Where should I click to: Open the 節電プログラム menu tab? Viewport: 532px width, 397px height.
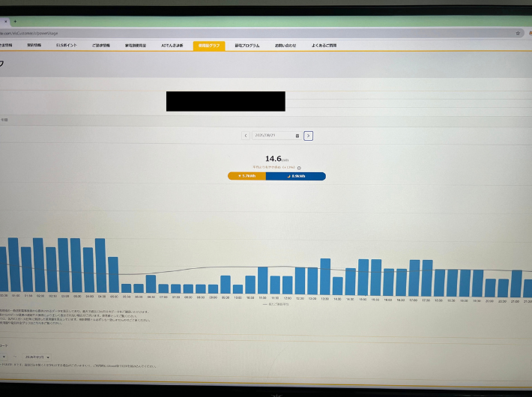pyautogui.click(x=247, y=46)
